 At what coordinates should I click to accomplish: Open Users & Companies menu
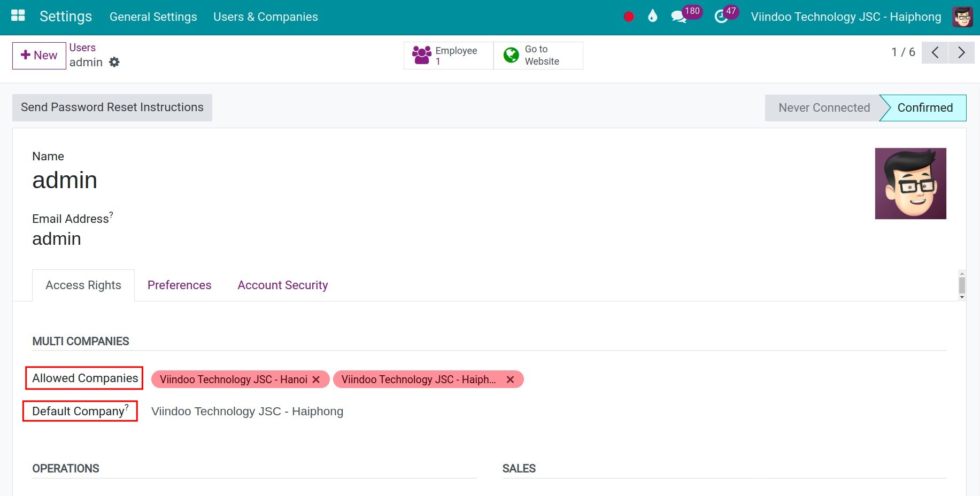click(266, 17)
